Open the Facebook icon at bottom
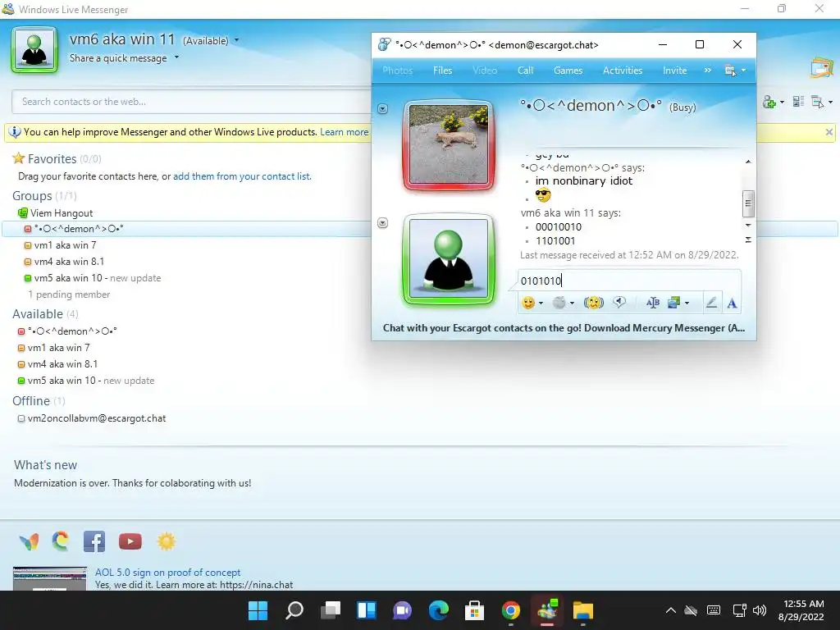 (94, 541)
